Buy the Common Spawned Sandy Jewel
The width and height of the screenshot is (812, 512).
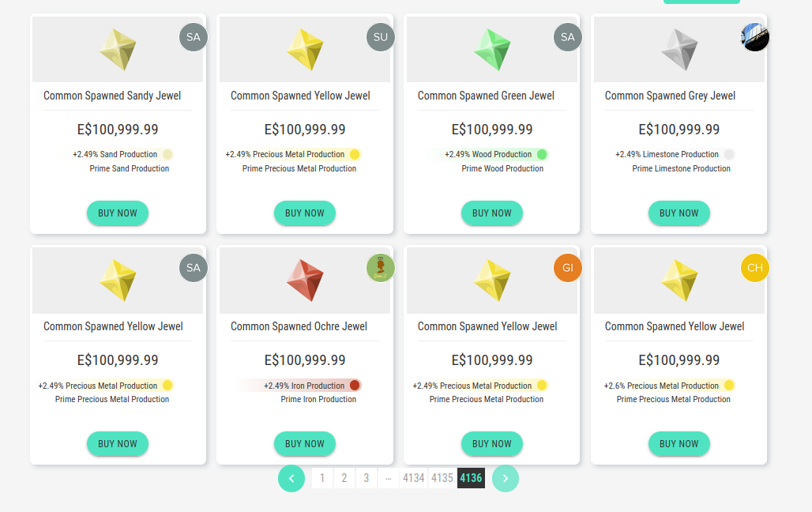[x=118, y=213]
